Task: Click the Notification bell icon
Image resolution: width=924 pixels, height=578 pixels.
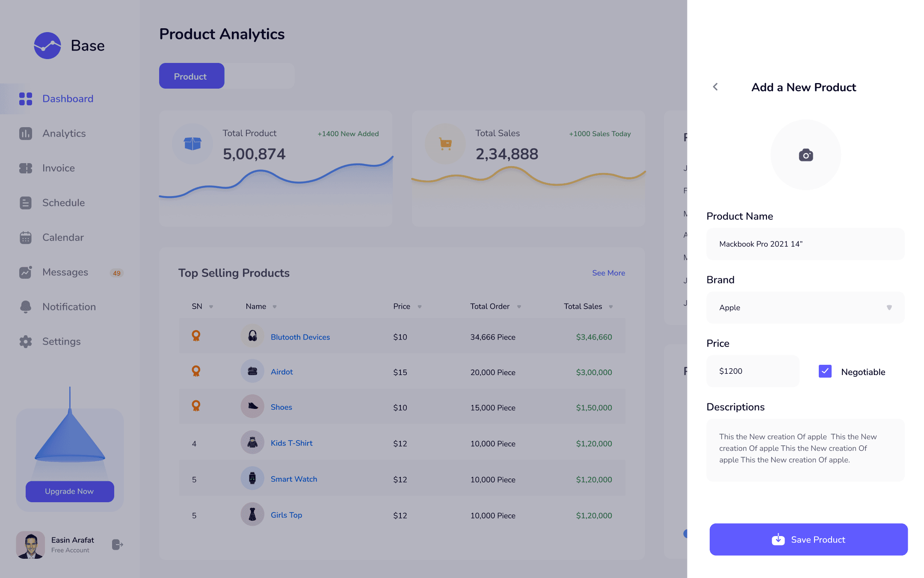Action: pyautogui.click(x=26, y=307)
